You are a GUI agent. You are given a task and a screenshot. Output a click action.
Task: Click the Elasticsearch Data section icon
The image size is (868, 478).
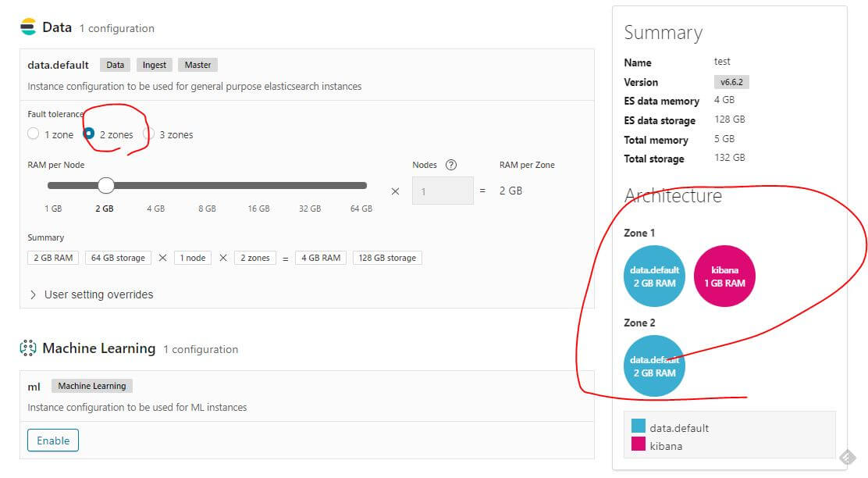tap(28, 27)
